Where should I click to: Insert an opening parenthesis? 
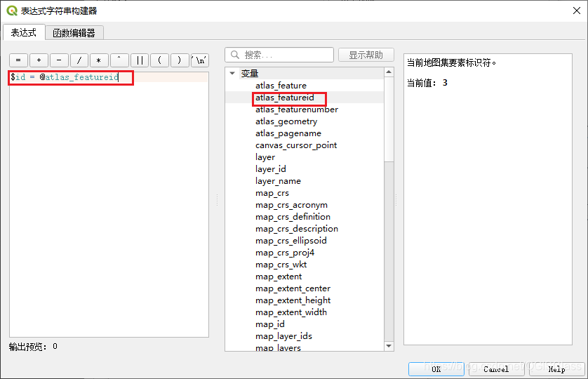[160, 60]
